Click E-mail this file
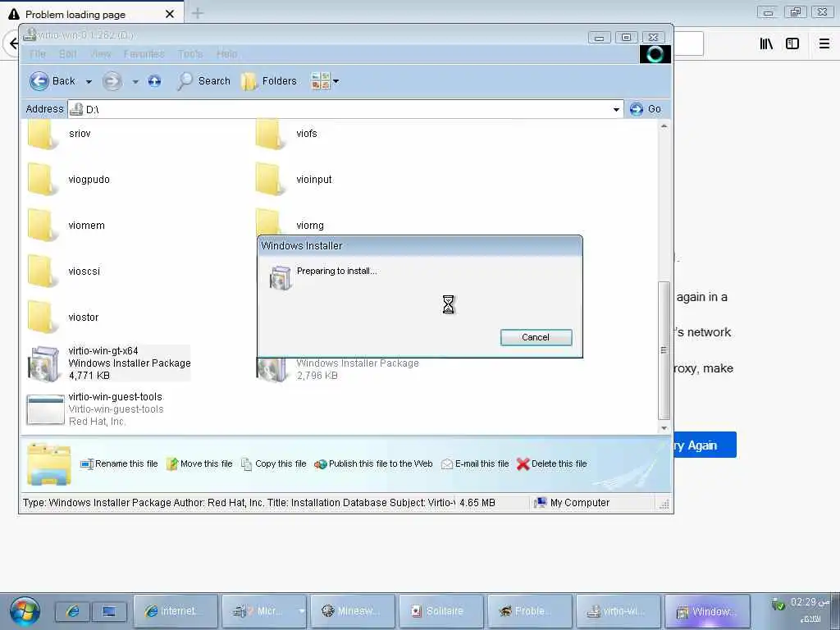This screenshot has width=840, height=630. click(475, 464)
